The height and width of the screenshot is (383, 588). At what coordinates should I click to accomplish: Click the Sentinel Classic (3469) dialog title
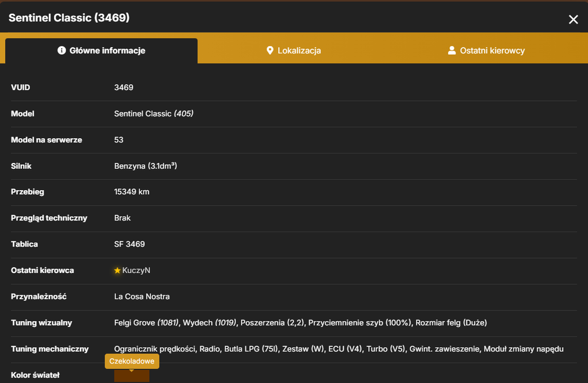click(x=69, y=18)
